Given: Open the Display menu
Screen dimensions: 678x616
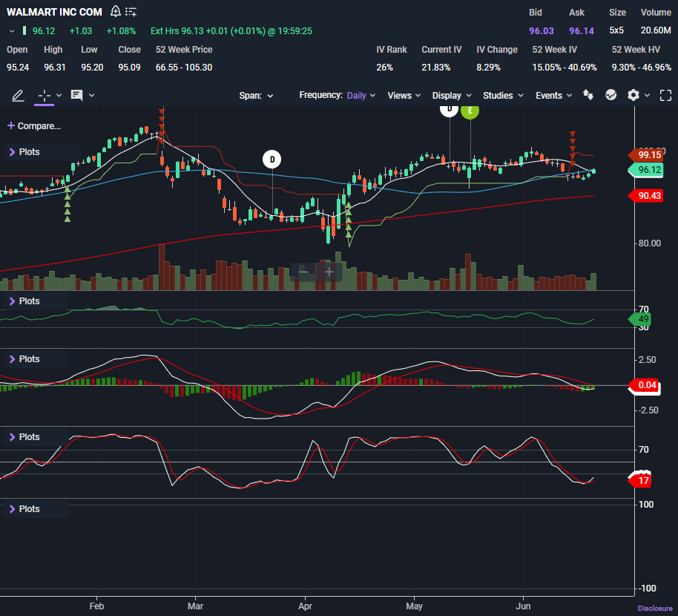Looking at the screenshot, I should pyautogui.click(x=452, y=96).
